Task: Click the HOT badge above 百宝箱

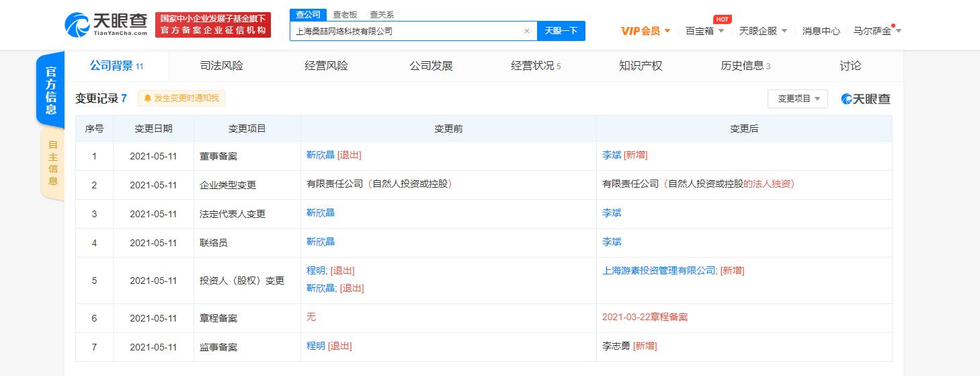Action: pyautogui.click(x=722, y=20)
